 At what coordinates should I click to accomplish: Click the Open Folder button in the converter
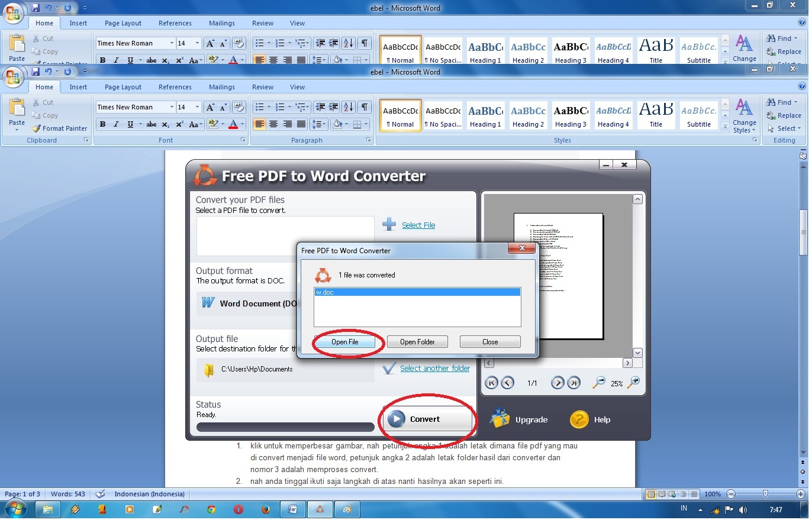pyautogui.click(x=418, y=341)
